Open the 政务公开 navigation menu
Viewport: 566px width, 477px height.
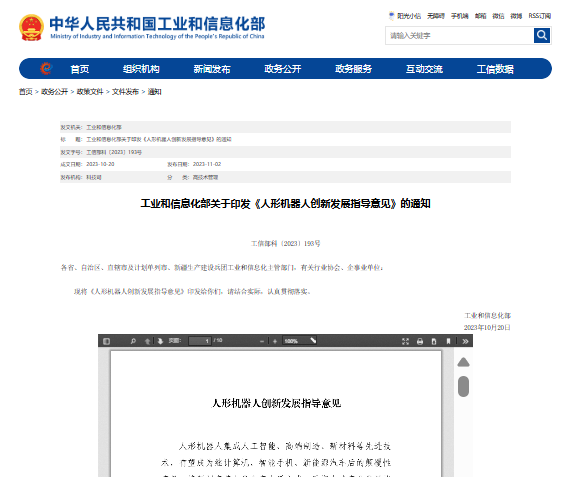click(282, 69)
